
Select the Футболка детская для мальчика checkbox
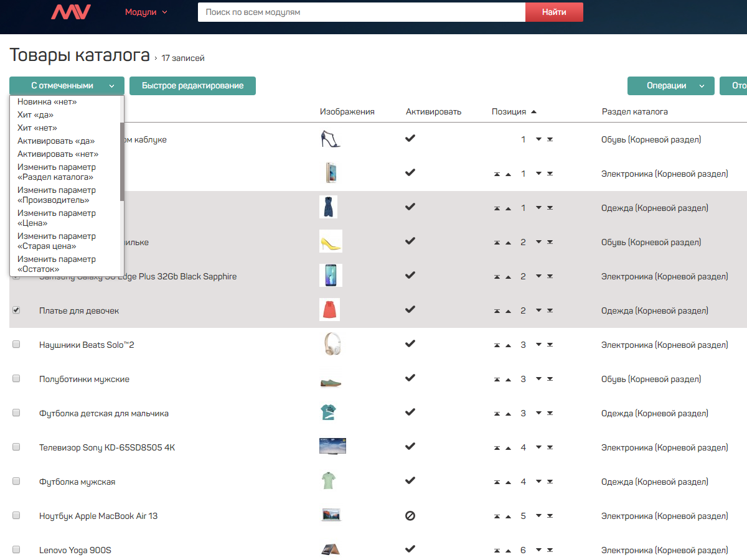tap(16, 413)
